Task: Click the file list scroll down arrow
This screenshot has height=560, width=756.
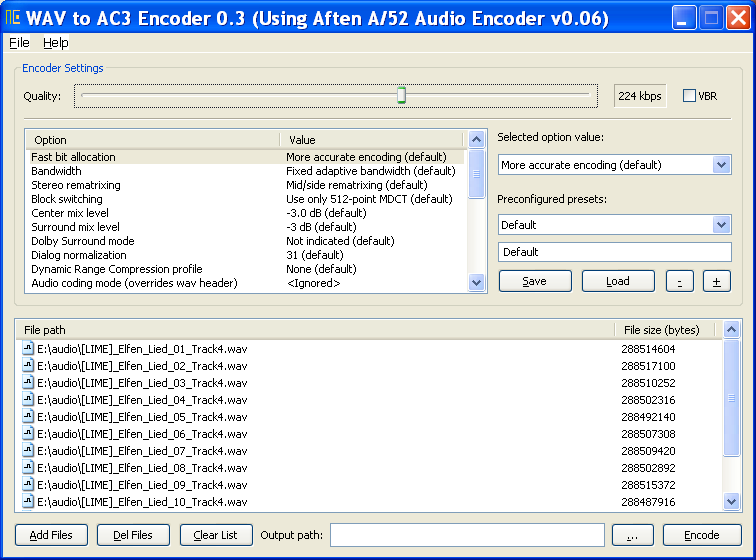Action: 731,502
